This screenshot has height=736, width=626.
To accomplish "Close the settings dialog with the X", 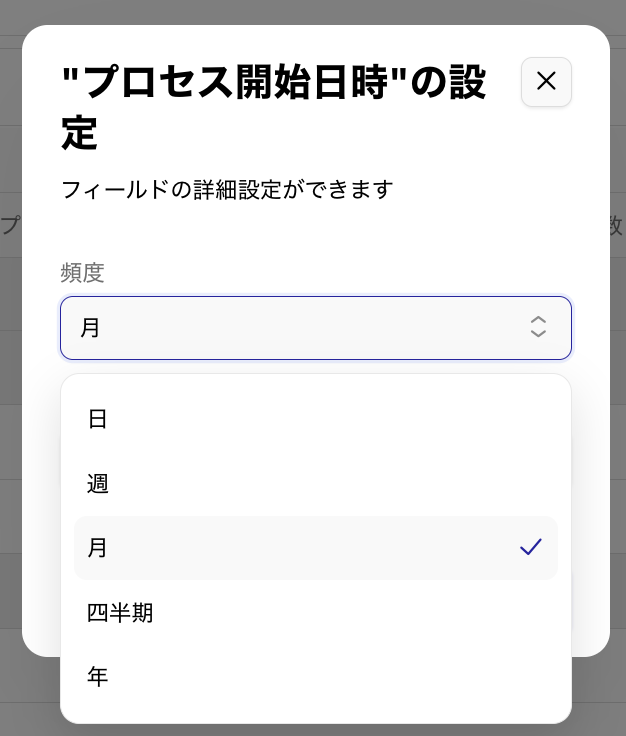I will (x=546, y=82).
